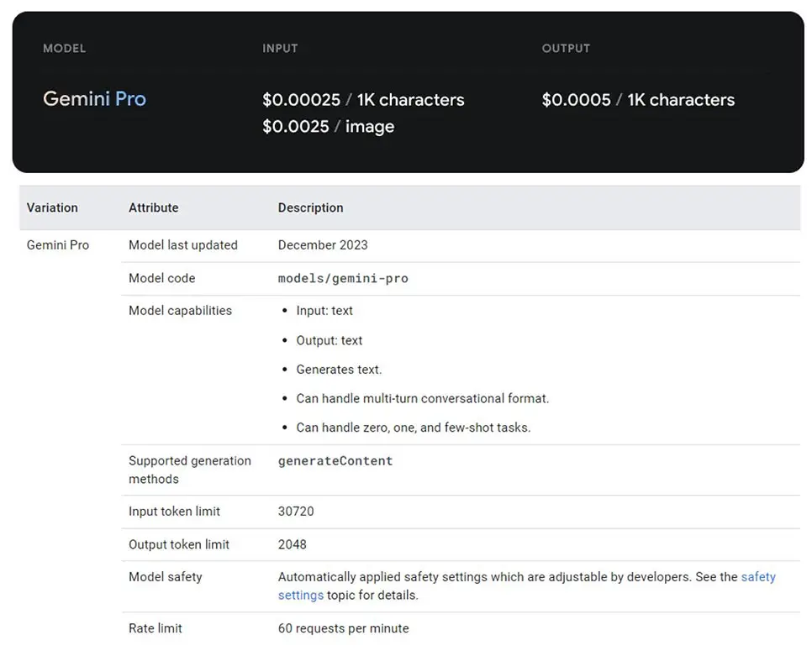This screenshot has height=672, width=812.
Task: Click the 'Output: text' bullet
Action: click(329, 340)
